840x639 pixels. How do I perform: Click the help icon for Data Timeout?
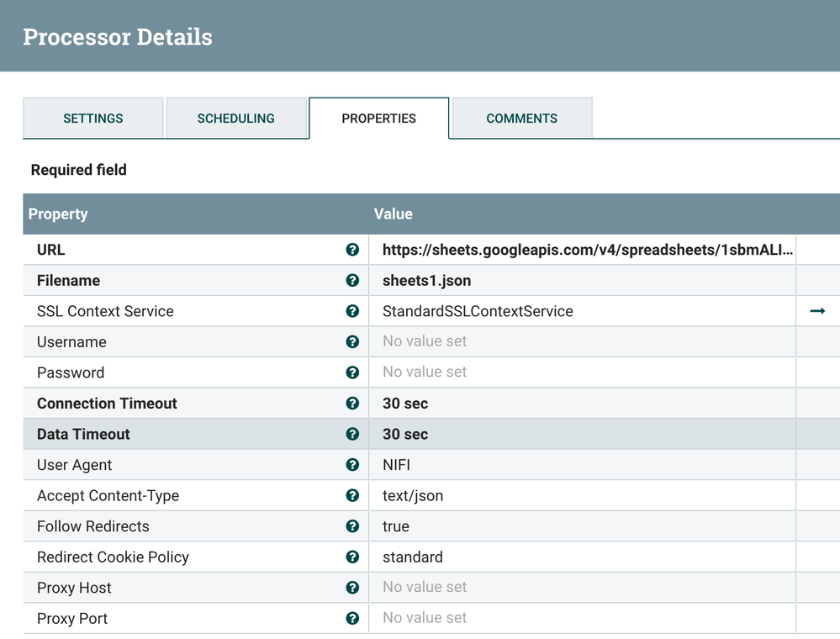click(352, 435)
